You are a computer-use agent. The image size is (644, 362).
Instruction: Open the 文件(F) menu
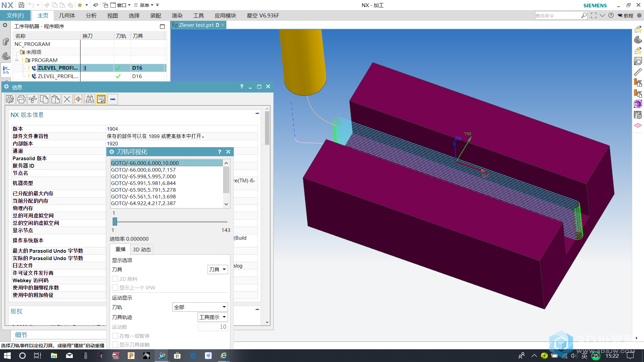click(15, 15)
